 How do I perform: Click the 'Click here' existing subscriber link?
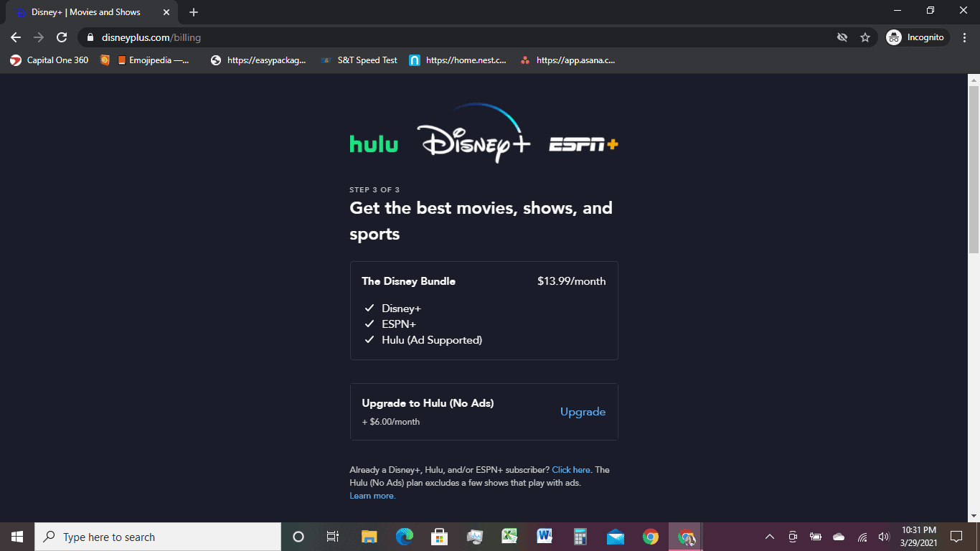click(571, 470)
